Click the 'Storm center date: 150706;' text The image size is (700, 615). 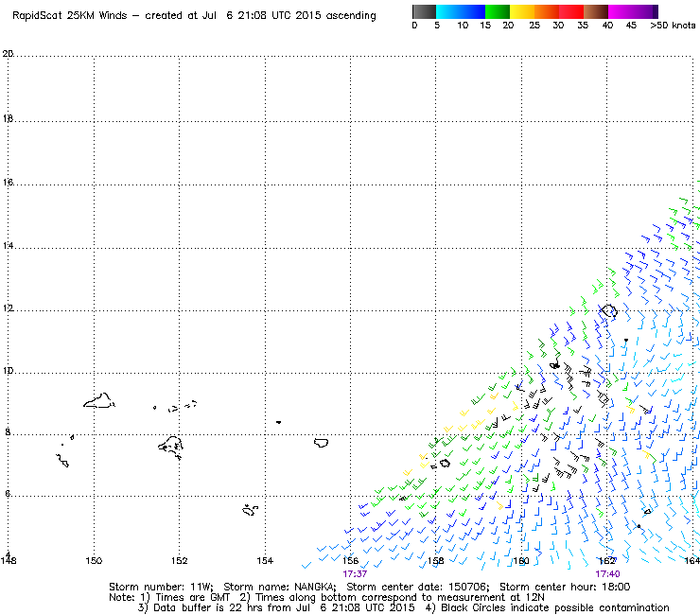click(417, 587)
